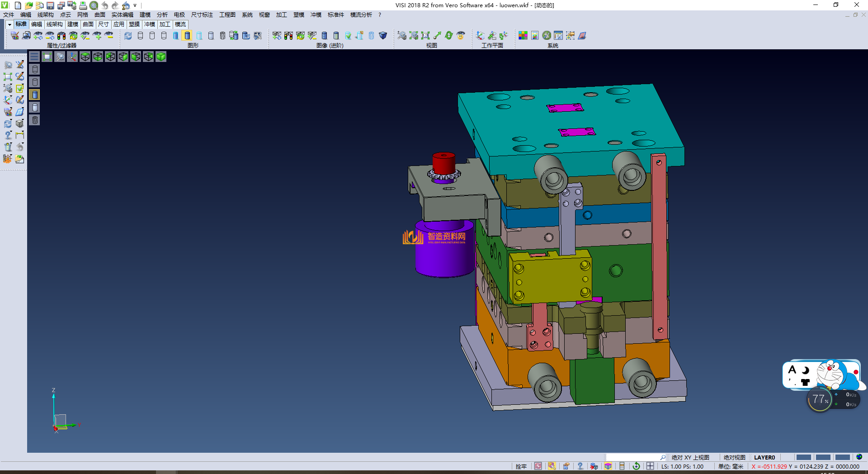Viewport: 868px width, 474px height.
Task: Click the first blue color swatch in status bar
Action: (803, 457)
